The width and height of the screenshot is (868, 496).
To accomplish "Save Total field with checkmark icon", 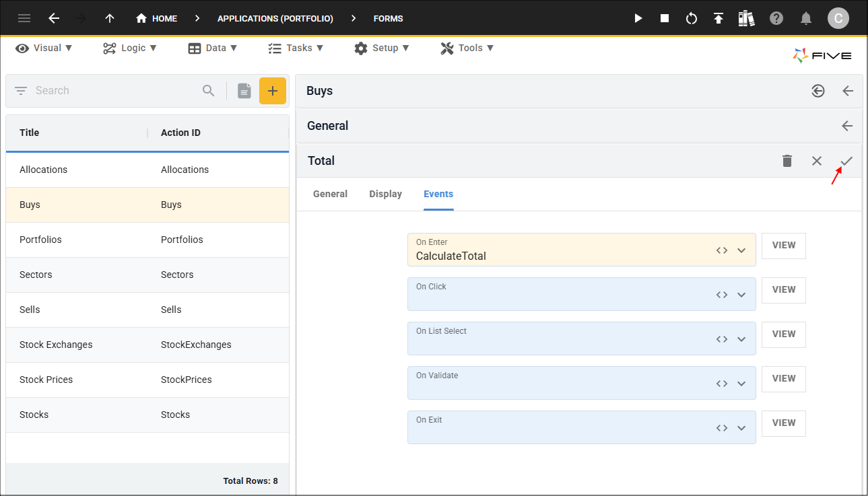I will 846,161.
